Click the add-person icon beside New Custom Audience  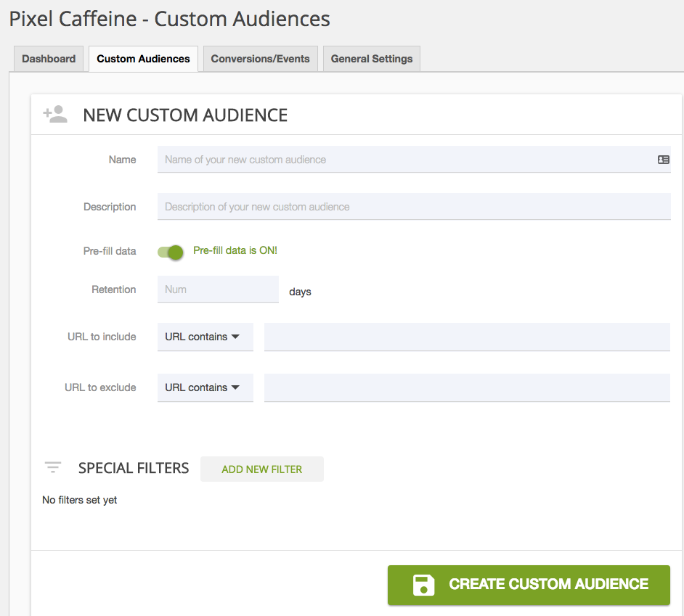click(55, 114)
